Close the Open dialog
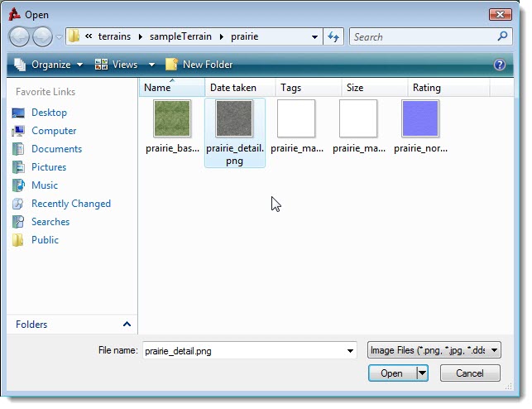Viewport: 532px width, 409px height. pos(500,14)
